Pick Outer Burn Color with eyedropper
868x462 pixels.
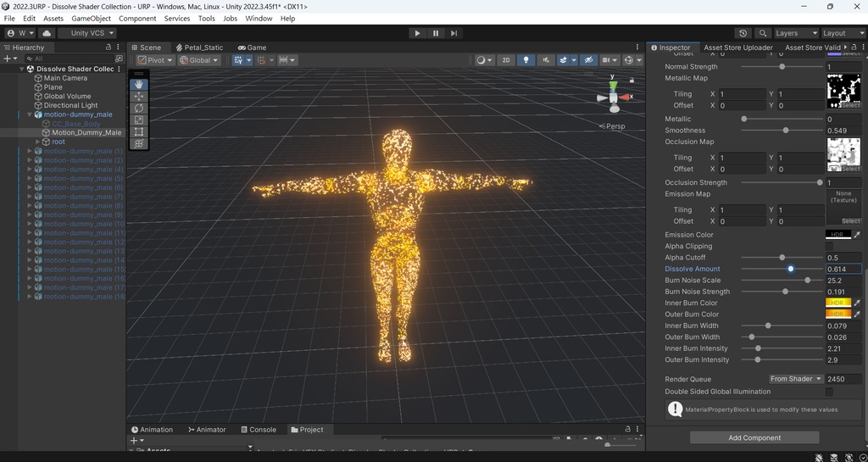[857, 314]
